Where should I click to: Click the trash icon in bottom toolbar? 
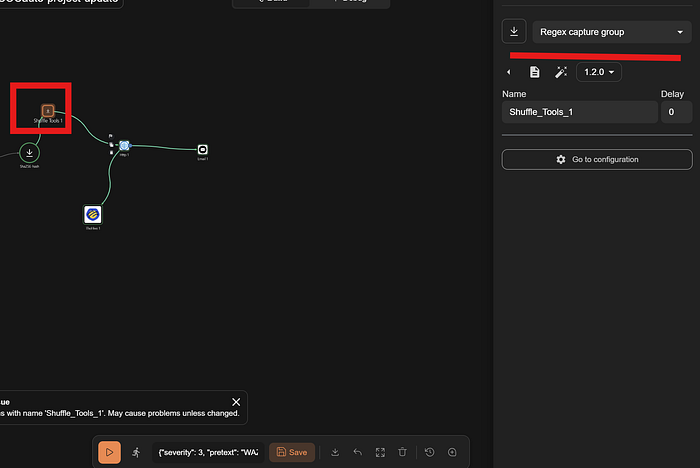[x=402, y=452]
